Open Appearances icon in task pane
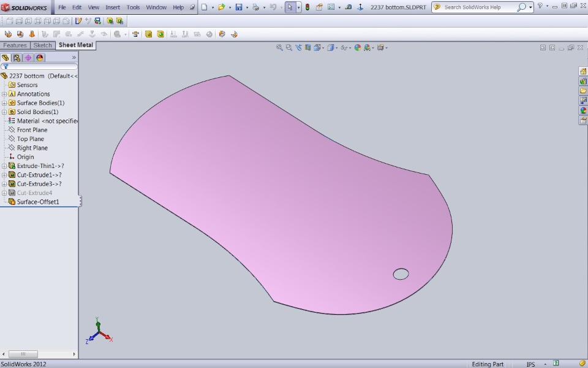 click(583, 110)
